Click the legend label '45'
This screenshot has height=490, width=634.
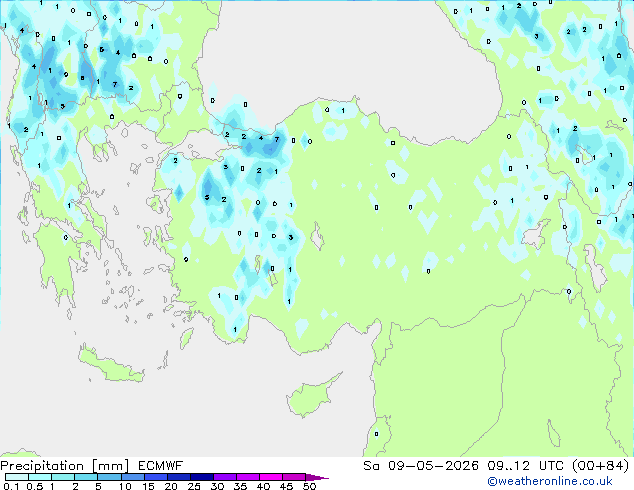[x=286, y=486]
